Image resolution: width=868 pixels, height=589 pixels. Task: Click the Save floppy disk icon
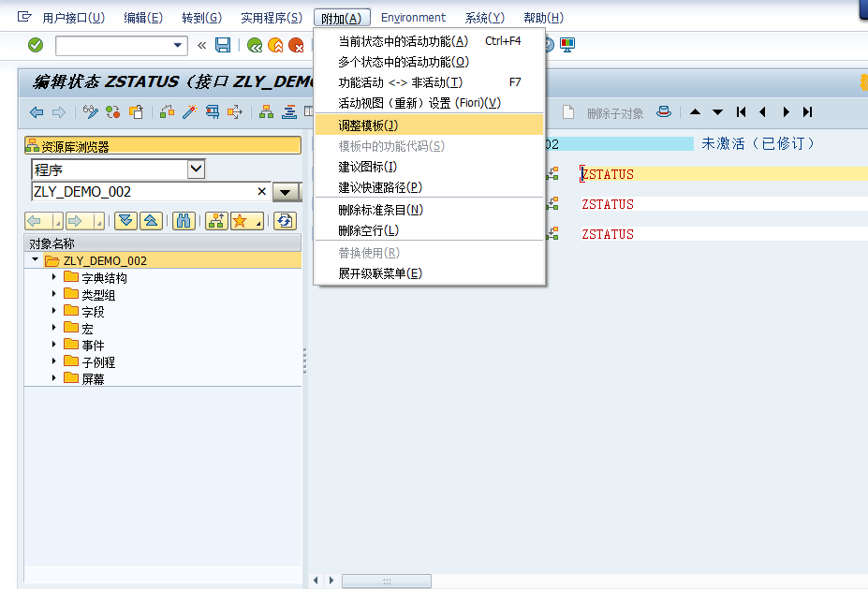pos(224,44)
